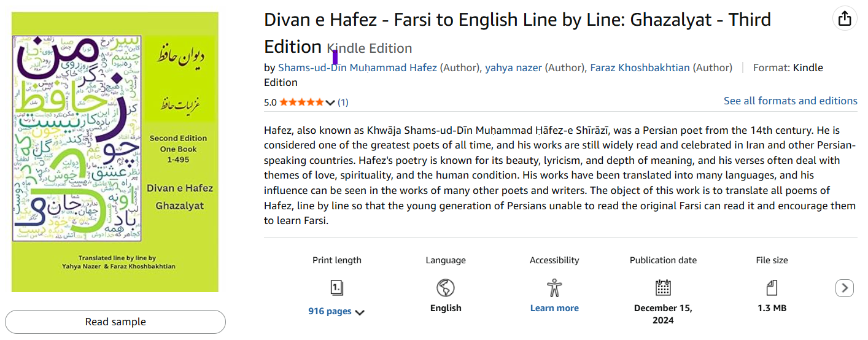Click the five-star rating stars
Image resolution: width=868 pixels, height=340 pixels.
tap(301, 102)
